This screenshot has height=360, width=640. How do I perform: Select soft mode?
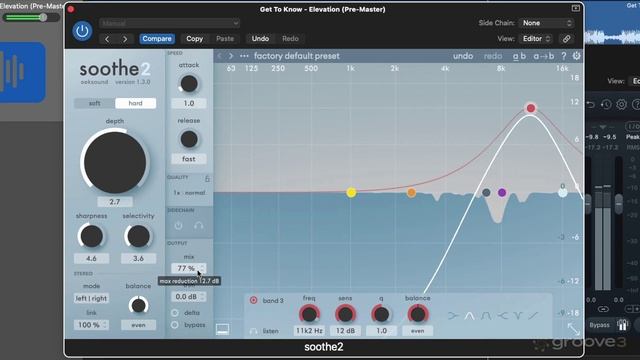pyautogui.click(x=94, y=103)
